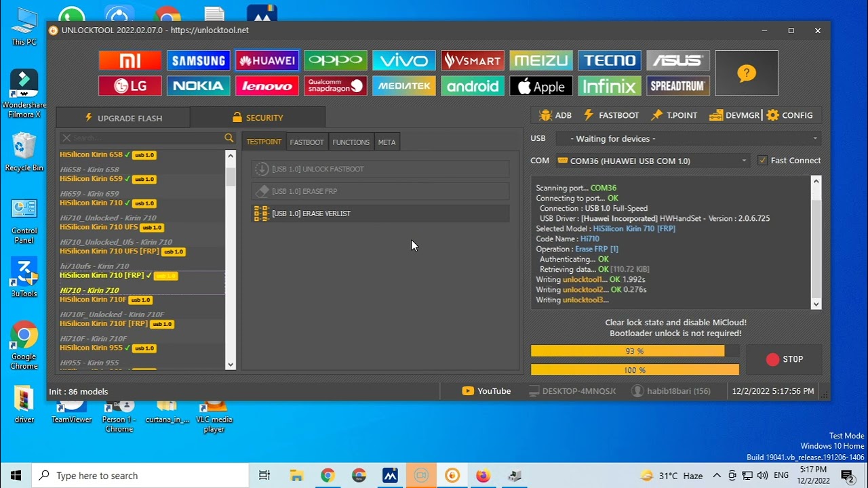Screen dimensions: 868x488
Task: Select the Qualcomm Snapdragon icon
Action: coord(336,86)
